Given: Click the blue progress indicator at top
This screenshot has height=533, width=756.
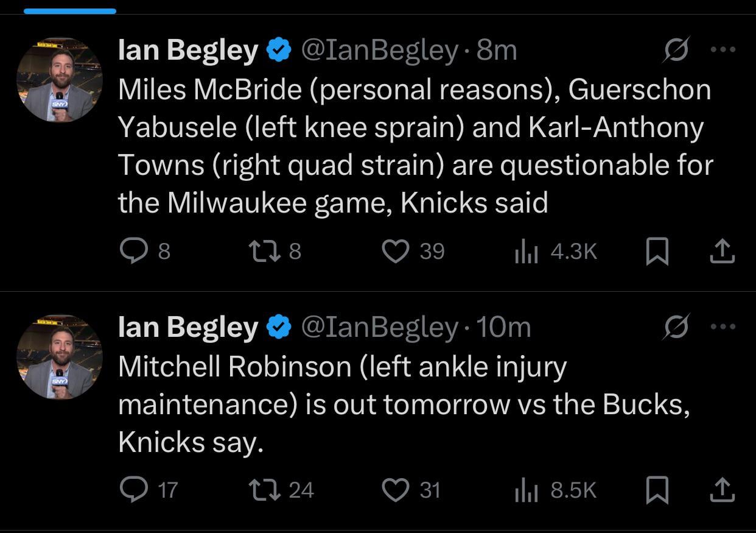Looking at the screenshot, I should tap(70, 10).
